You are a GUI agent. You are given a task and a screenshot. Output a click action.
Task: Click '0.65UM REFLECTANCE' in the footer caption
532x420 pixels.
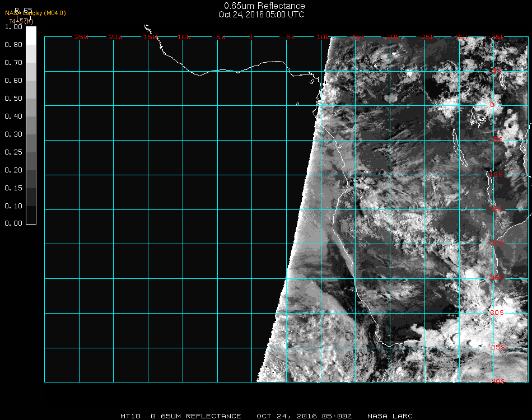(196, 416)
